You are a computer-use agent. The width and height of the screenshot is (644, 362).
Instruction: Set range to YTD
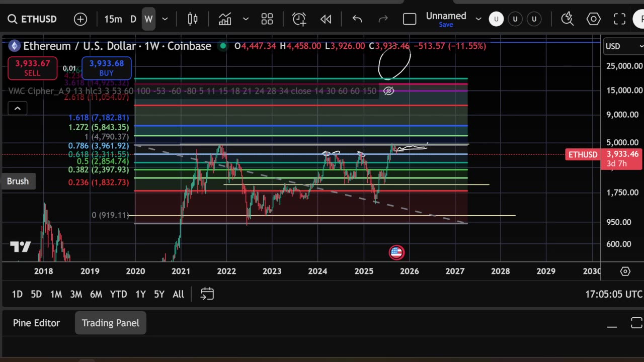pos(119,294)
